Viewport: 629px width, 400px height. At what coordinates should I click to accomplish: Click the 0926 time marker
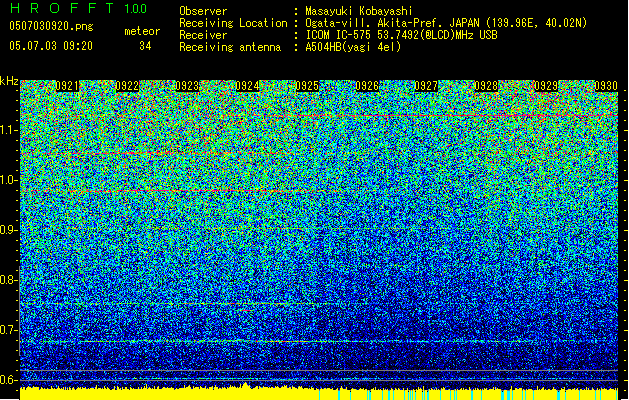(367, 86)
